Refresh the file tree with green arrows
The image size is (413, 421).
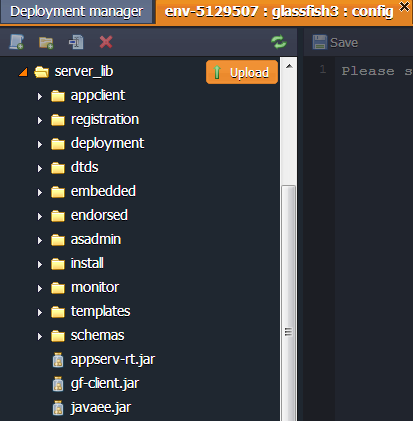279,42
